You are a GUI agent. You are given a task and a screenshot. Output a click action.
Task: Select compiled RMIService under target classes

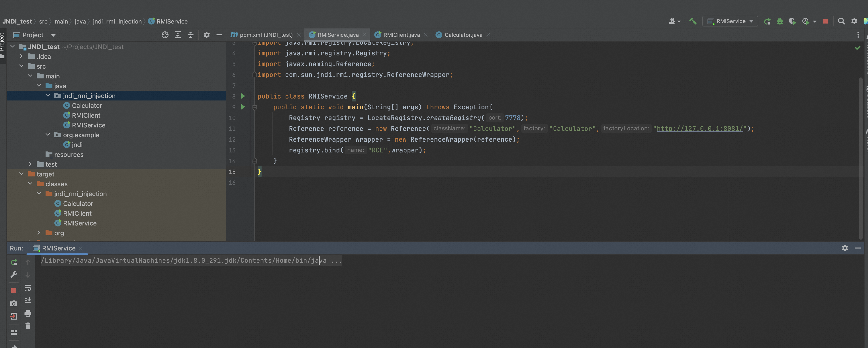pyautogui.click(x=80, y=223)
